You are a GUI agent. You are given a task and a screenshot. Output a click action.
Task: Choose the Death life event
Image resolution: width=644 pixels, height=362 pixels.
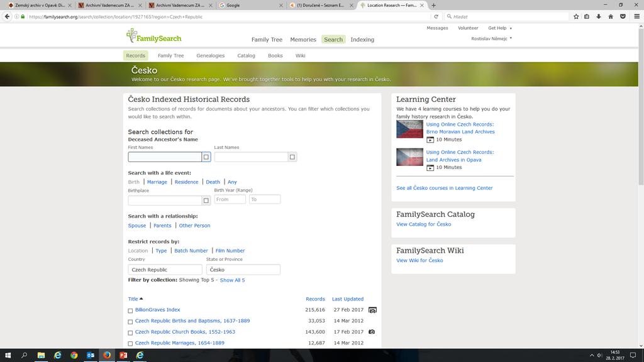(x=213, y=182)
